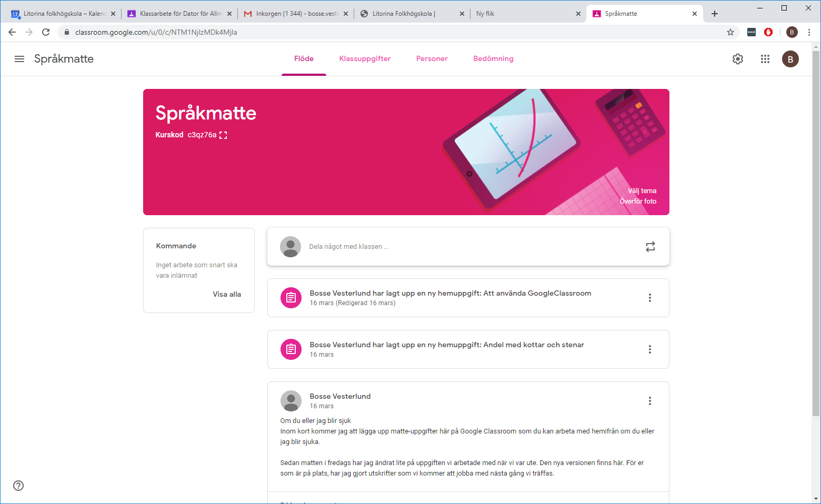Open the Google apps grid
This screenshot has width=821, height=504.
point(765,59)
